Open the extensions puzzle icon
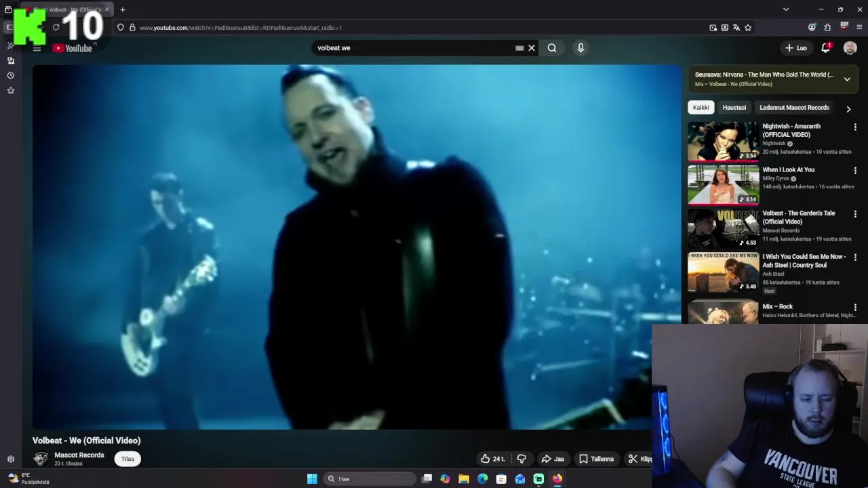The height and width of the screenshot is (488, 868). coord(827,28)
